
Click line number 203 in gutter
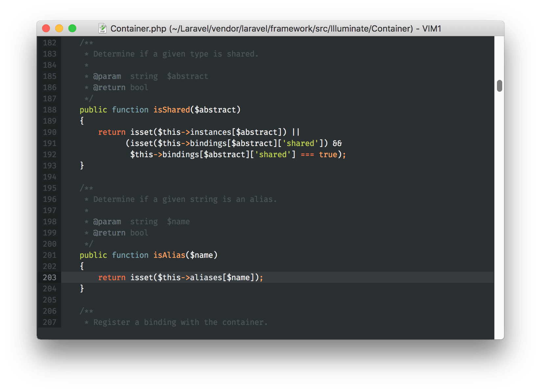(x=50, y=278)
